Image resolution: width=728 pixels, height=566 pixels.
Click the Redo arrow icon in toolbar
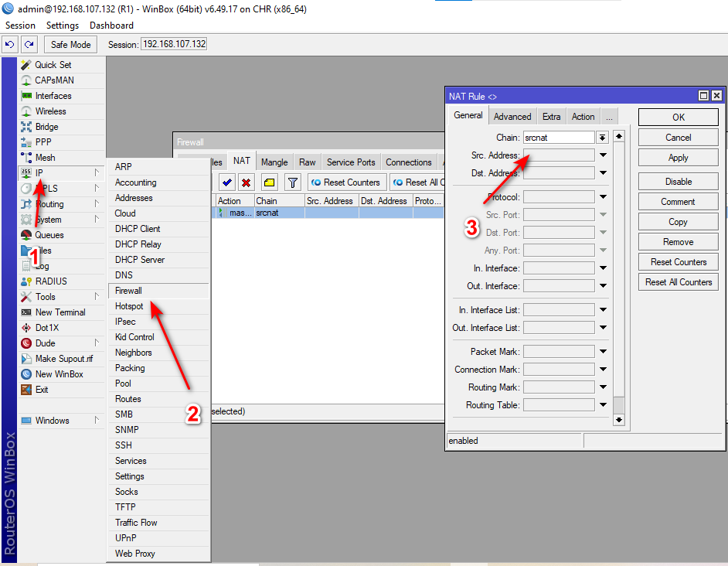point(29,45)
